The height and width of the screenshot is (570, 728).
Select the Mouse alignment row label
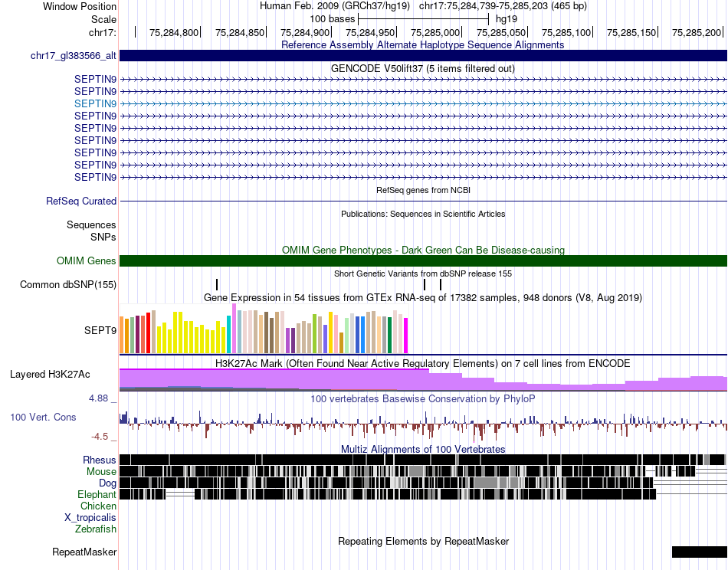coord(101,472)
